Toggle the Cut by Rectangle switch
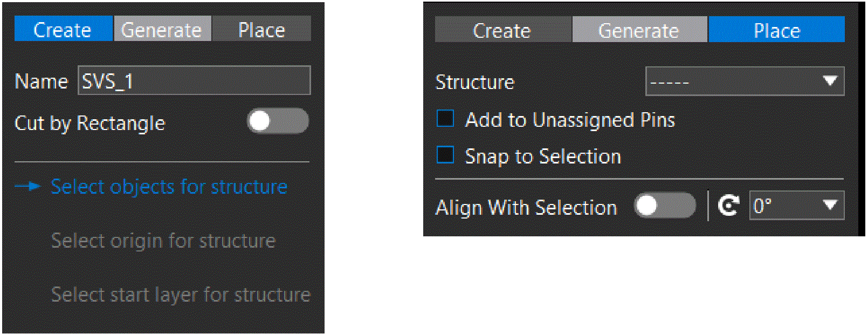Image resolution: width=868 pixels, height=334 pixels. click(x=278, y=121)
